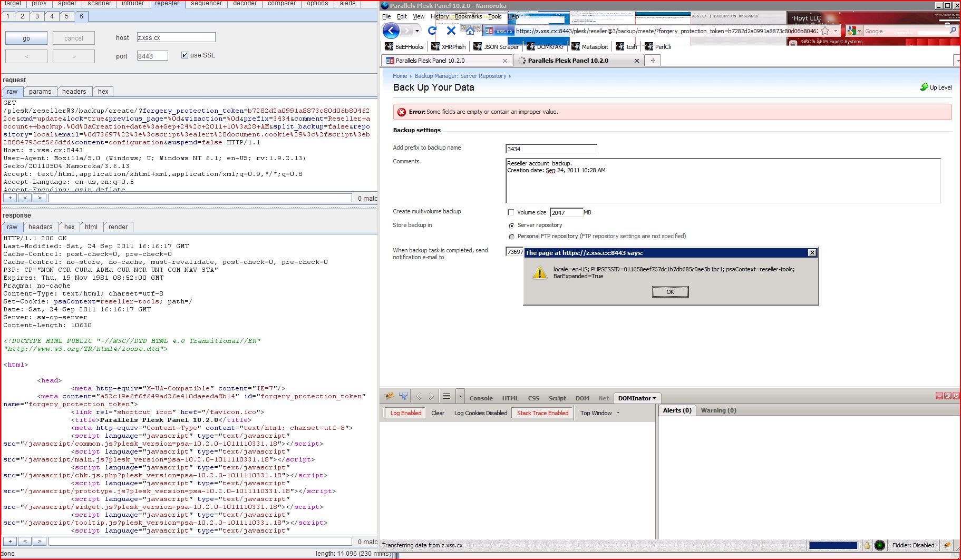Follow the Backup Manager: Server Repository breadcrumb
961x560 pixels.
[460, 76]
